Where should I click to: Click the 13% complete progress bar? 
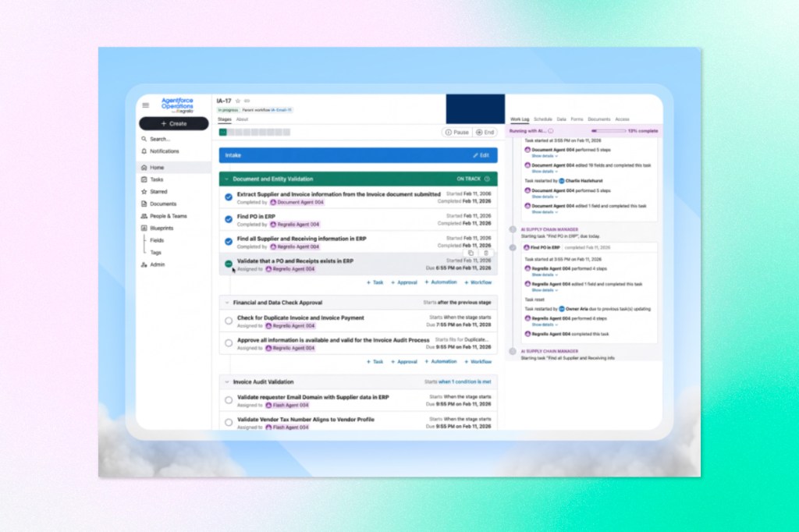(609, 131)
